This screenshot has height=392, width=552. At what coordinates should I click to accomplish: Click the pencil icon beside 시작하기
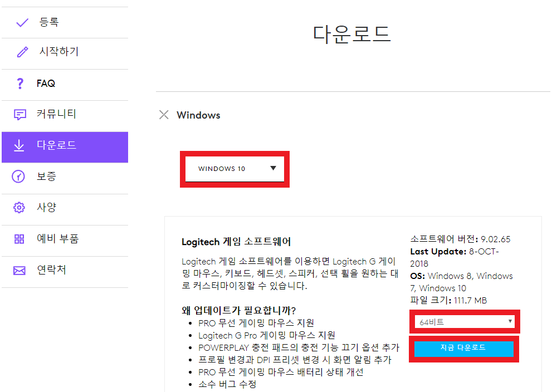pyautogui.click(x=22, y=52)
